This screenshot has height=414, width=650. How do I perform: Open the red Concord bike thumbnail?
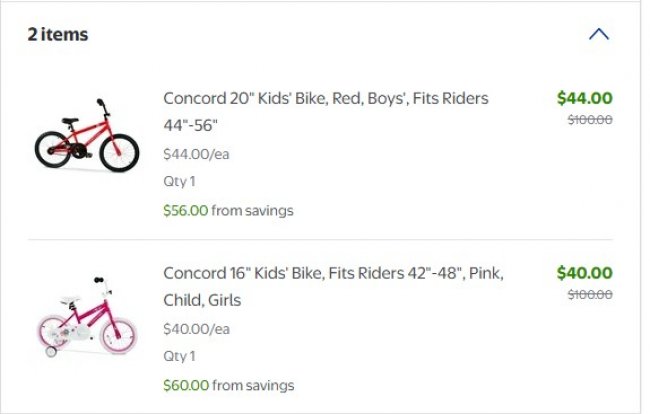pos(87,136)
